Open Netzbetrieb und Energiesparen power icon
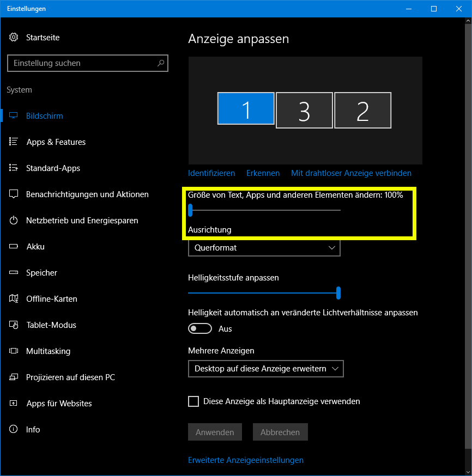472x476 pixels. 14,221
